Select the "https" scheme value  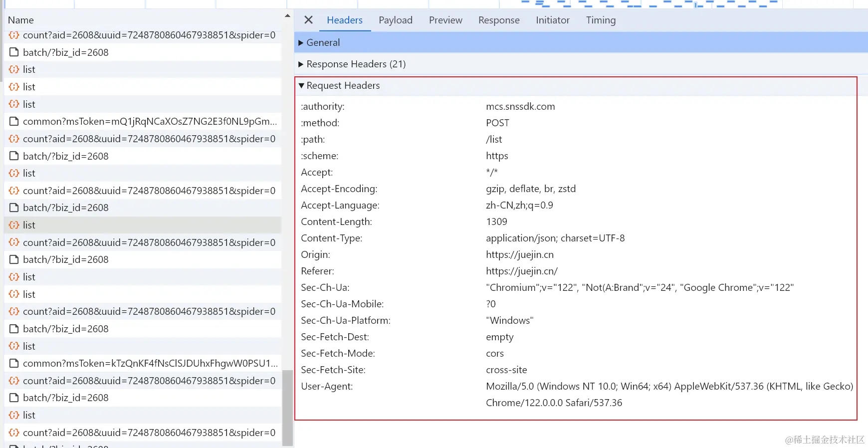[x=497, y=156]
